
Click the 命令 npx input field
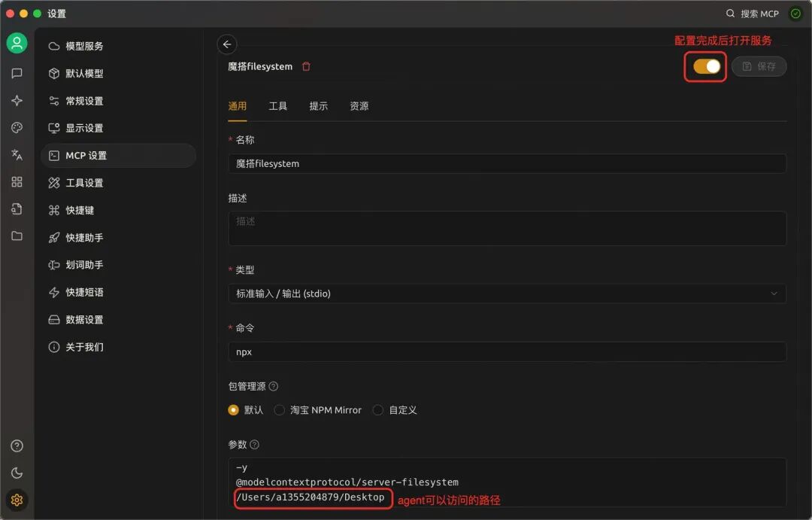tap(507, 351)
